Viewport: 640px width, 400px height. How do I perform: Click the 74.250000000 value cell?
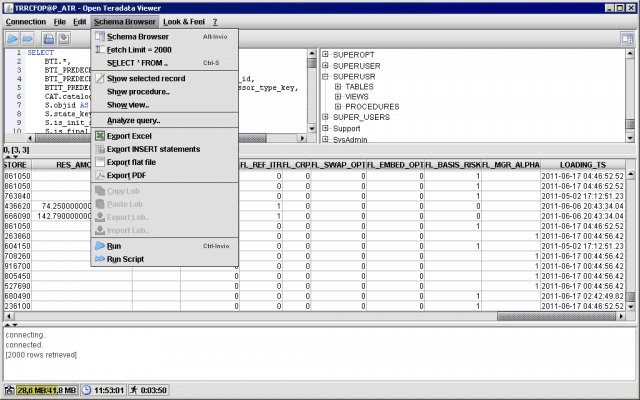coord(67,206)
